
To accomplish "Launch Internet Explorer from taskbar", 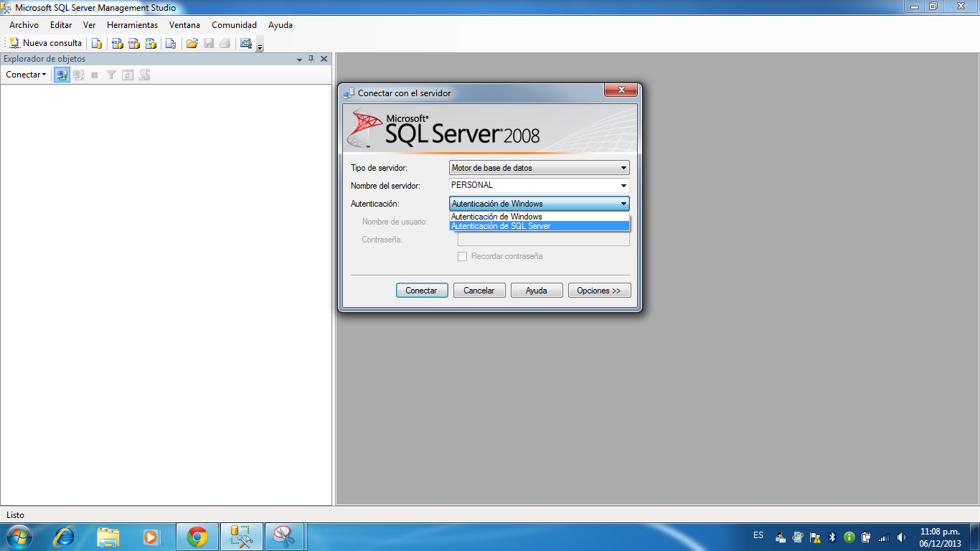I will coord(65,537).
